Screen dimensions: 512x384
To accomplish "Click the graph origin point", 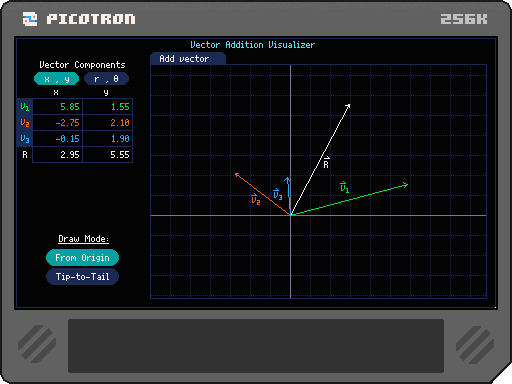I will click(291, 215).
